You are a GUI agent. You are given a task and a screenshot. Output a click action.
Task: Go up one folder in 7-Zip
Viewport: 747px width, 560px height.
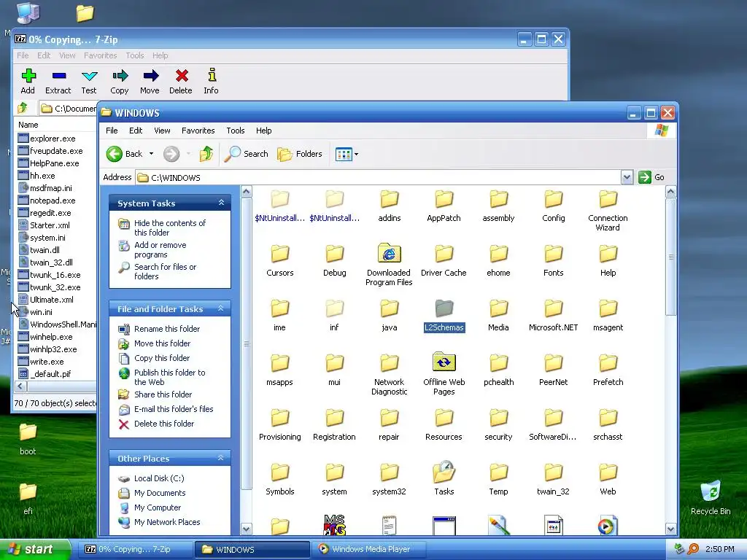point(23,109)
